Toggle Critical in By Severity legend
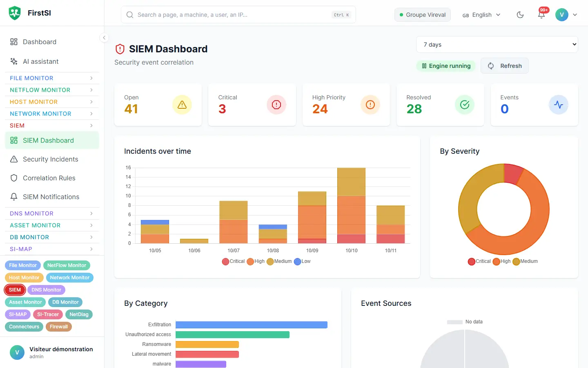 pos(479,261)
